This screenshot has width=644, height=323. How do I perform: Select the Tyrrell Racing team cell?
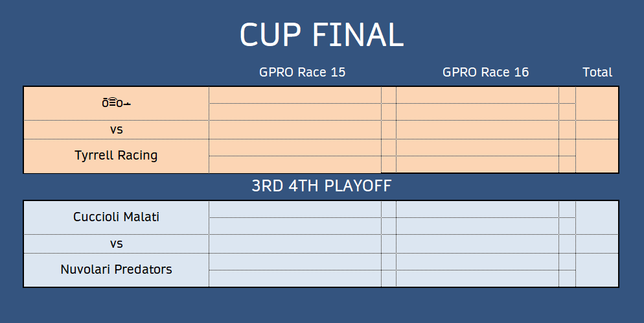click(116, 156)
